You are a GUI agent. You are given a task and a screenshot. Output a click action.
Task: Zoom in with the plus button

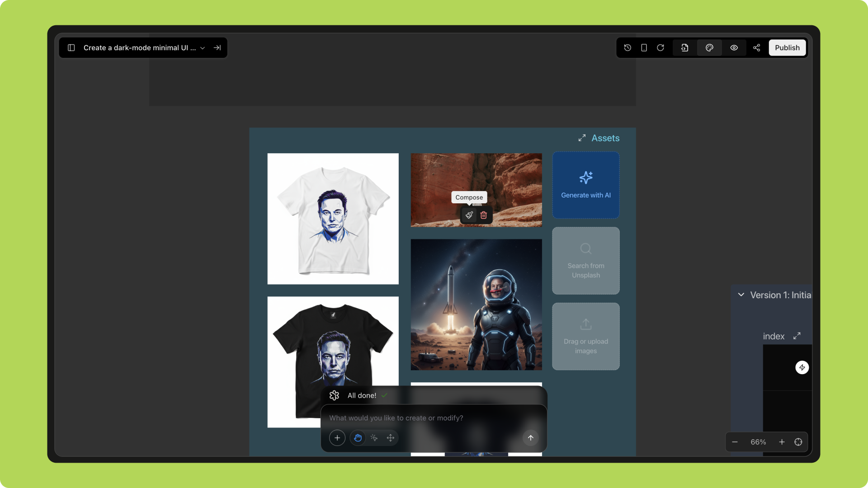coord(782,442)
